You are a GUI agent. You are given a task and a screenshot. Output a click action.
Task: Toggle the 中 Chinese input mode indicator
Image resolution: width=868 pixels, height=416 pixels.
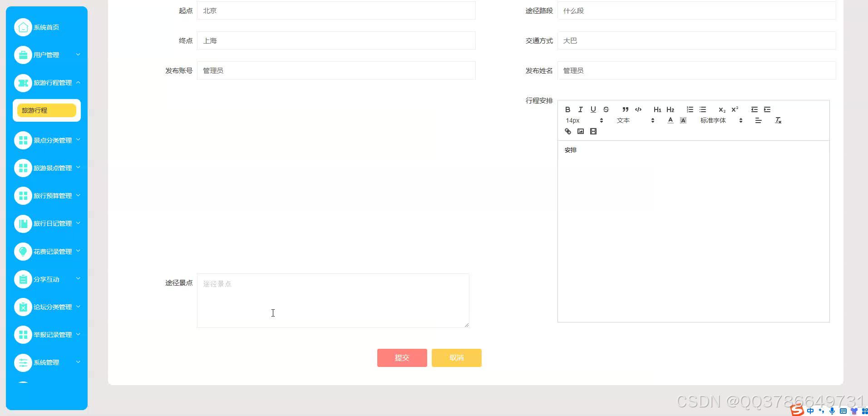click(810, 411)
